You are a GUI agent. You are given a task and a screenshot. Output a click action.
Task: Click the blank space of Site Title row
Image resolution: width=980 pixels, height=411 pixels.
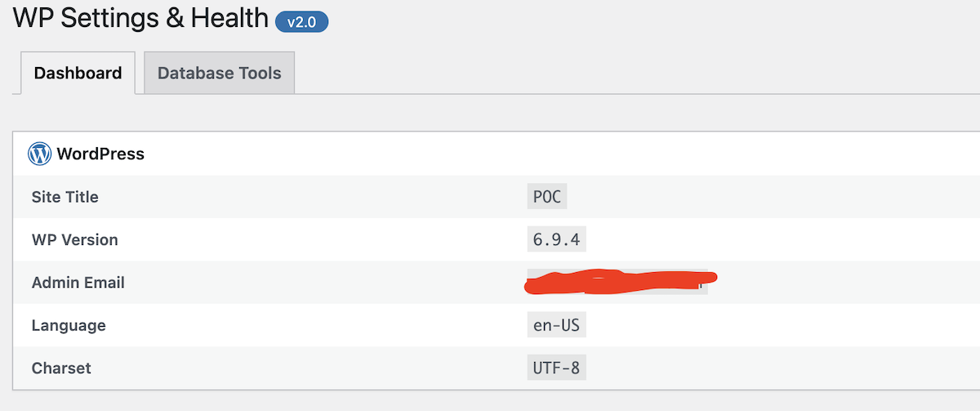(776, 197)
